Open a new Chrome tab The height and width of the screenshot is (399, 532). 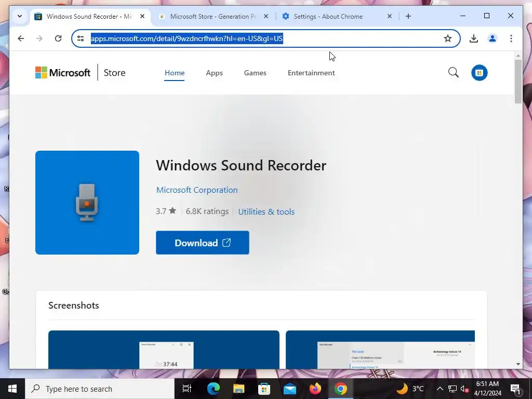[x=408, y=16]
